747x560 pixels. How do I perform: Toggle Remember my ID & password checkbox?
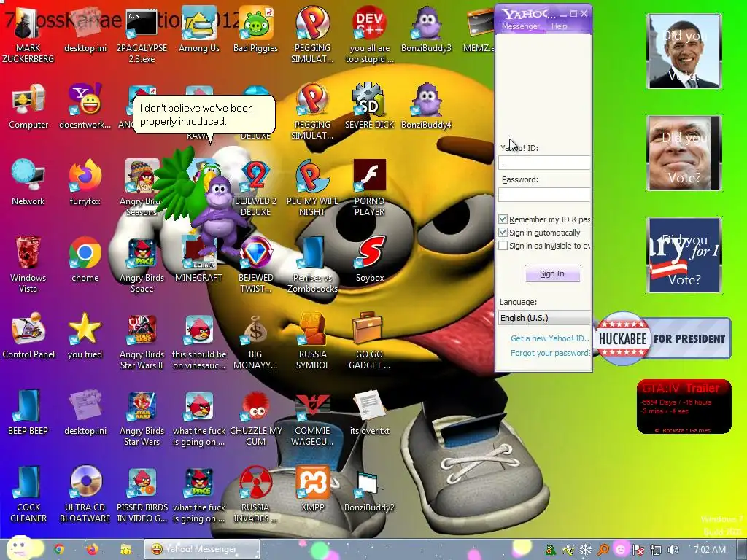(503, 219)
